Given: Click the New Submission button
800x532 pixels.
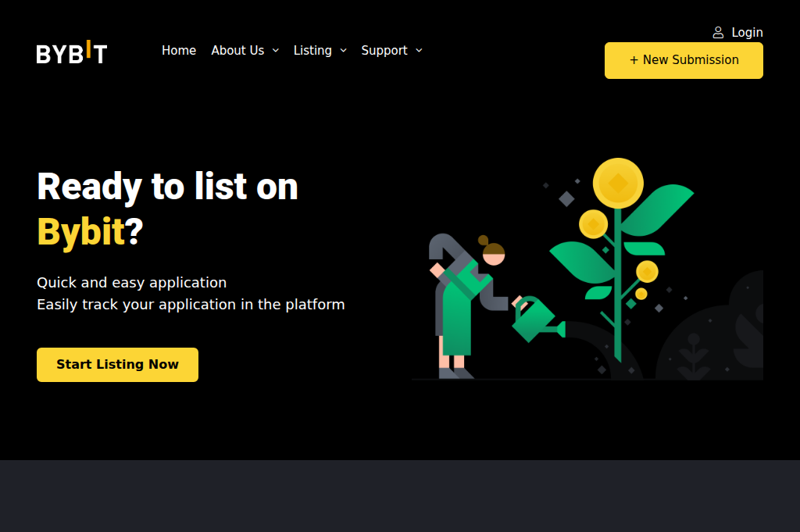Looking at the screenshot, I should pyautogui.click(x=684, y=59).
